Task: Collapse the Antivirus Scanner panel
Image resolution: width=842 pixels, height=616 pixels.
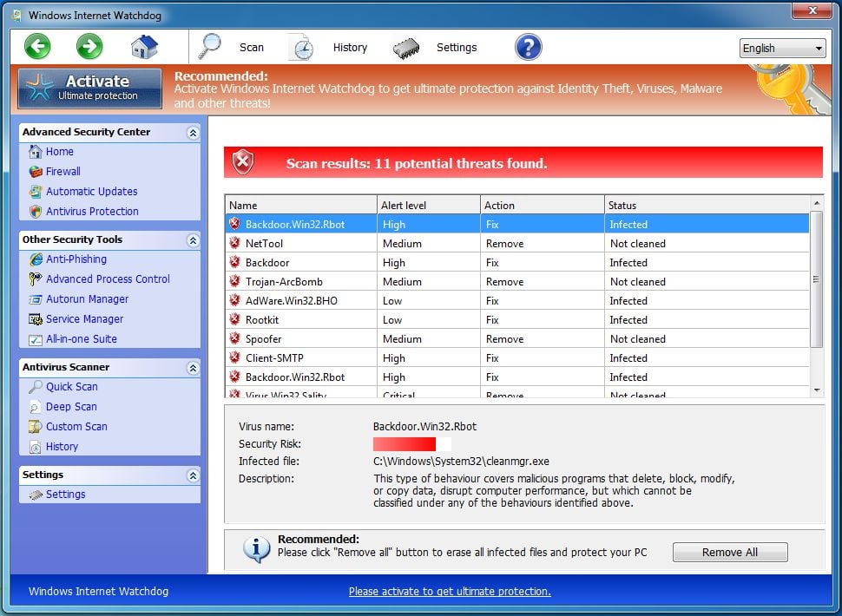Action: 193,368
